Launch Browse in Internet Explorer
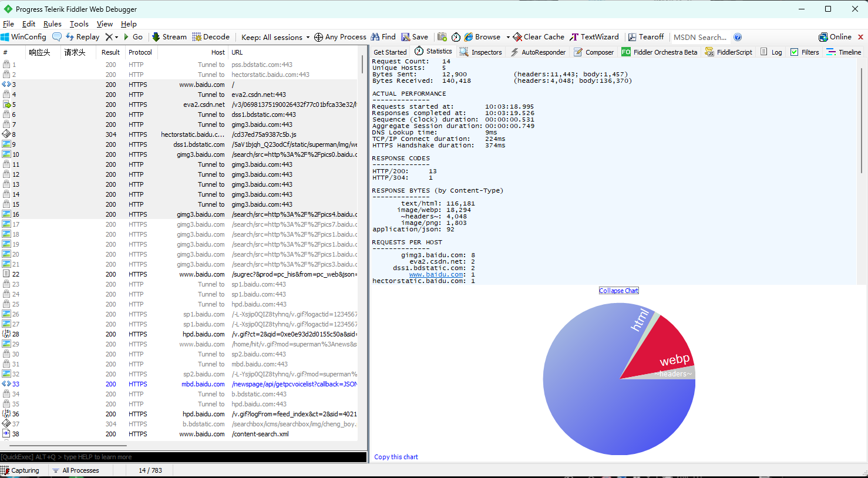 point(482,37)
